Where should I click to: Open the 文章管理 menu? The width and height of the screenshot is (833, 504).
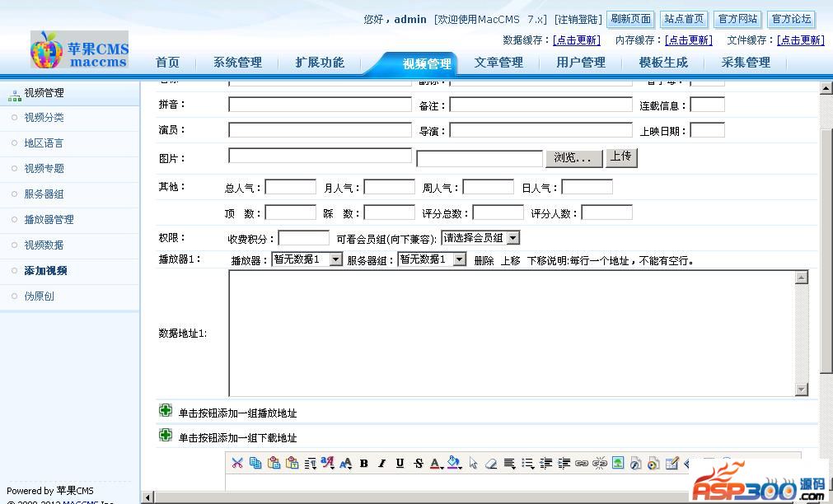coord(498,63)
